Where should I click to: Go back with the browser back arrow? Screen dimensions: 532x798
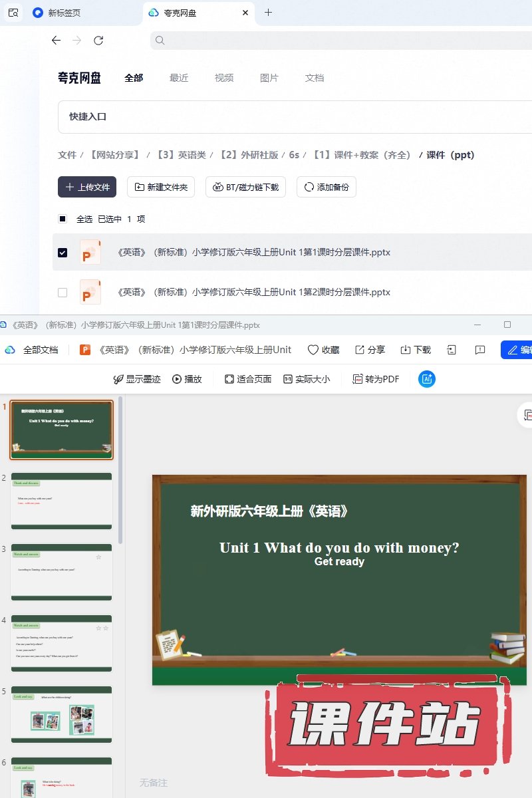coord(56,41)
